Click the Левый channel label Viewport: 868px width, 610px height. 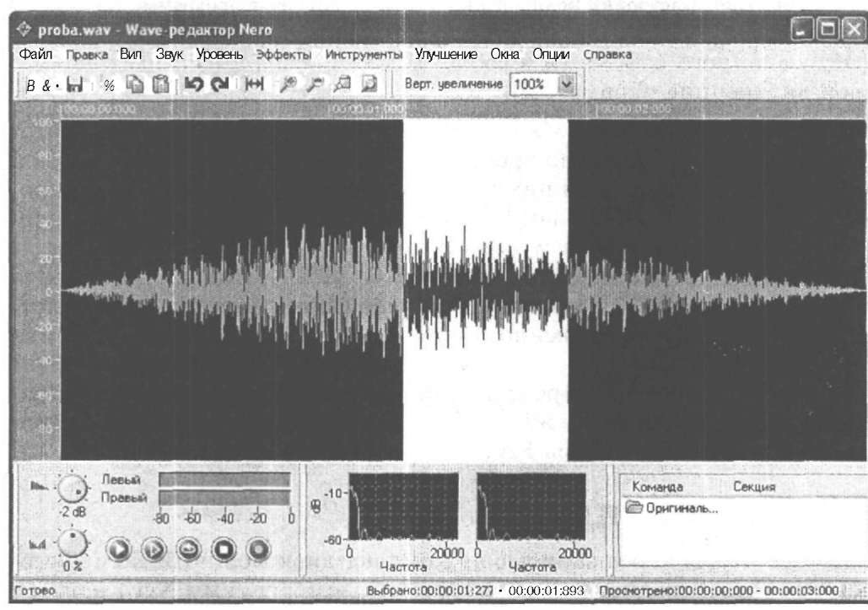121,479
